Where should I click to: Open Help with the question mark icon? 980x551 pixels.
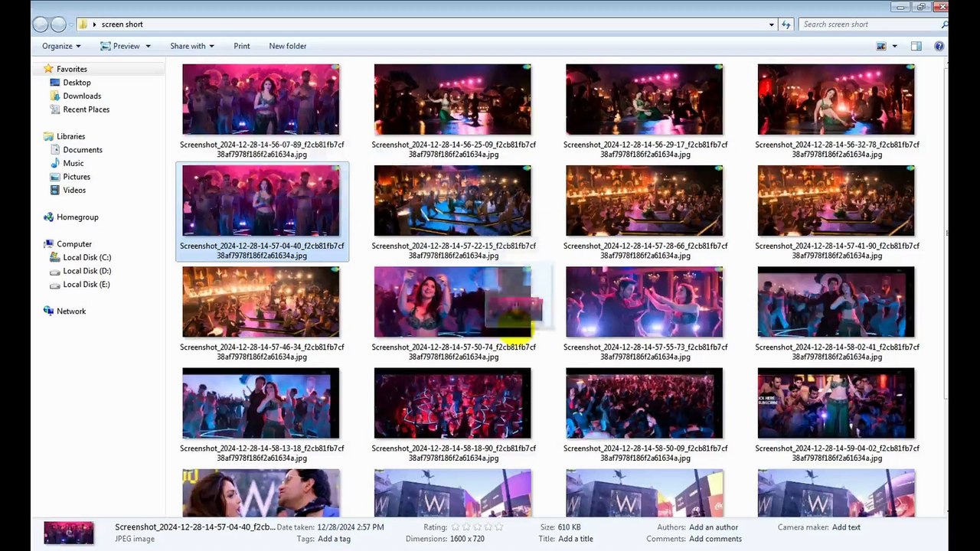click(x=939, y=46)
